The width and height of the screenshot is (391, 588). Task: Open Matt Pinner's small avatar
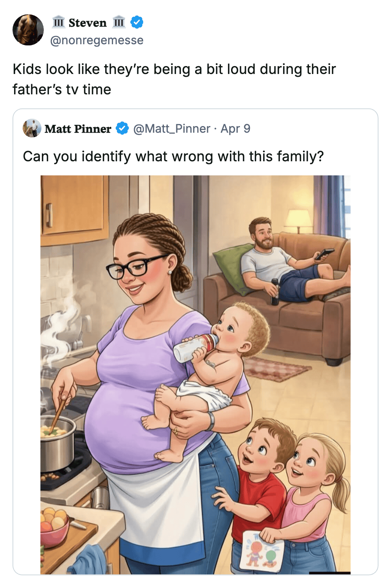[x=32, y=128]
